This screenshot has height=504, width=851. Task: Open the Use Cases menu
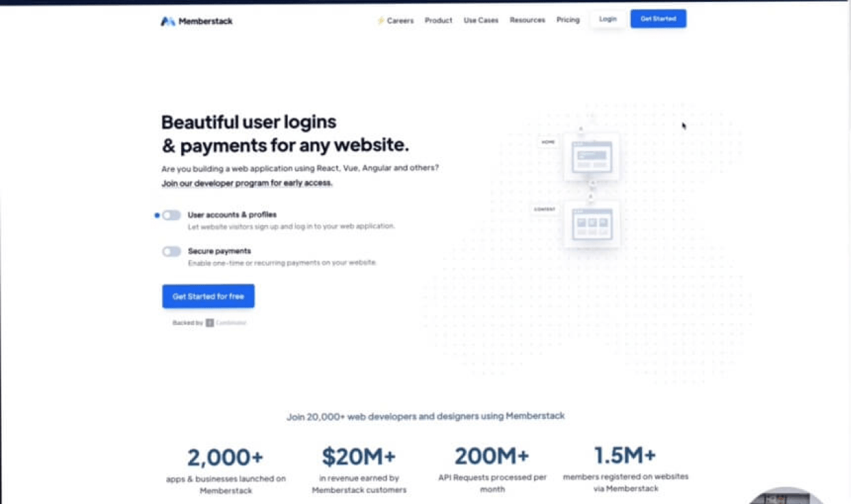[x=481, y=20]
